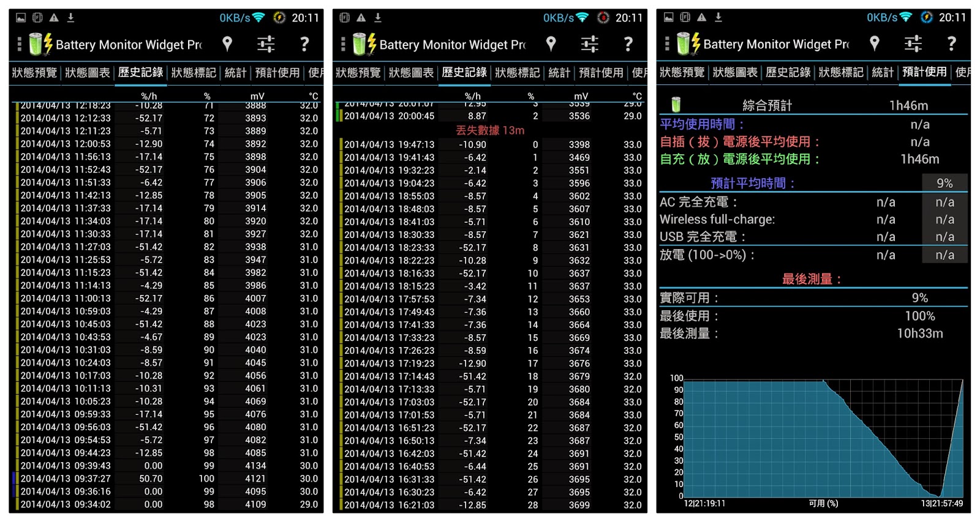The width and height of the screenshot is (980, 522).
Task: Tap the battery circle icon in middle status bar
Action: tap(603, 18)
